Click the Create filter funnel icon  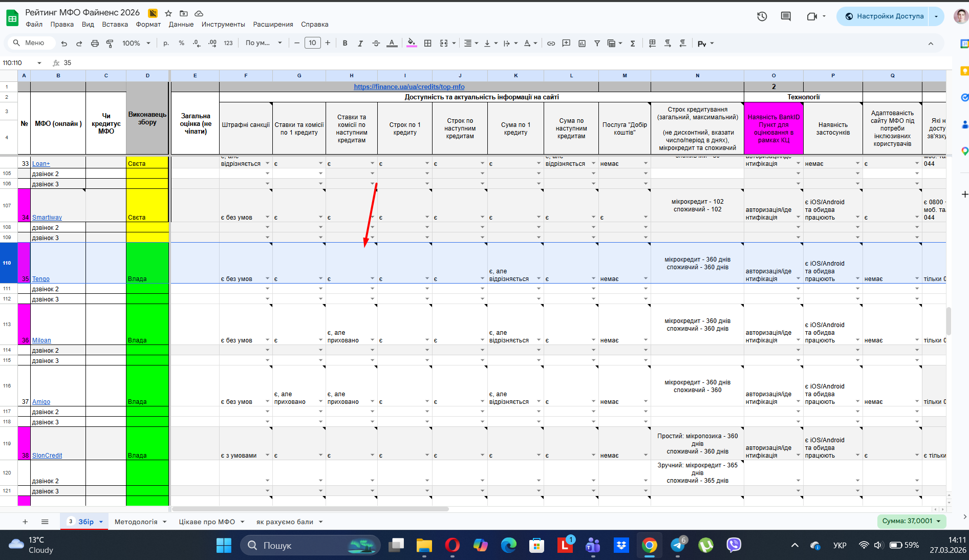point(597,44)
